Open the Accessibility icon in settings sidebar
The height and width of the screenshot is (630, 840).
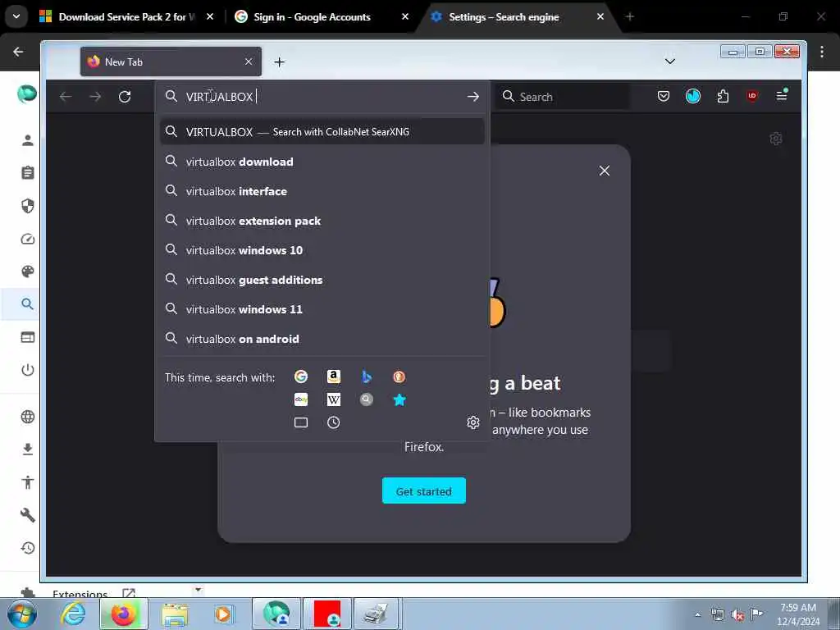coord(28,482)
